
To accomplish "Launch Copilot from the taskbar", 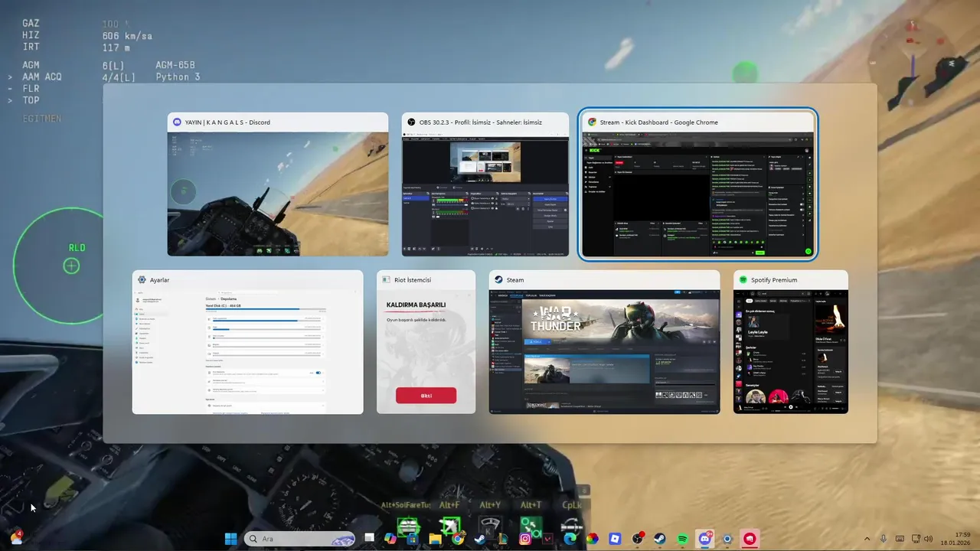I will click(390, 539).
